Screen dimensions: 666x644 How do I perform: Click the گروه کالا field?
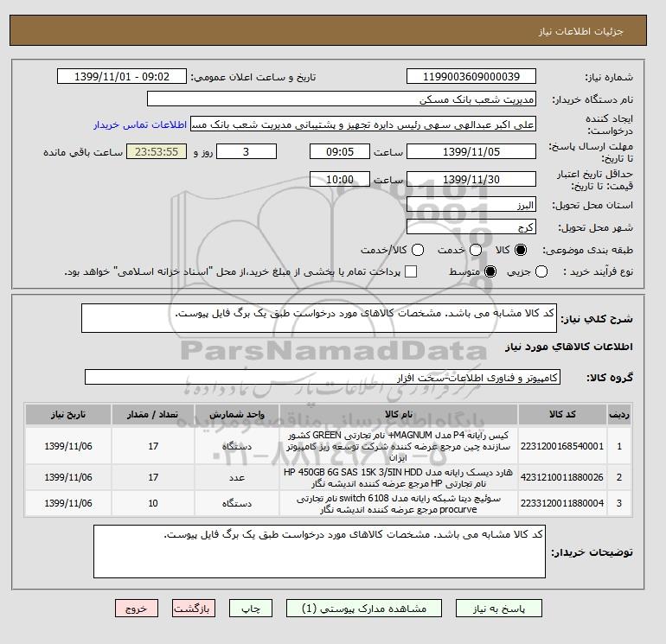(323, 378)
